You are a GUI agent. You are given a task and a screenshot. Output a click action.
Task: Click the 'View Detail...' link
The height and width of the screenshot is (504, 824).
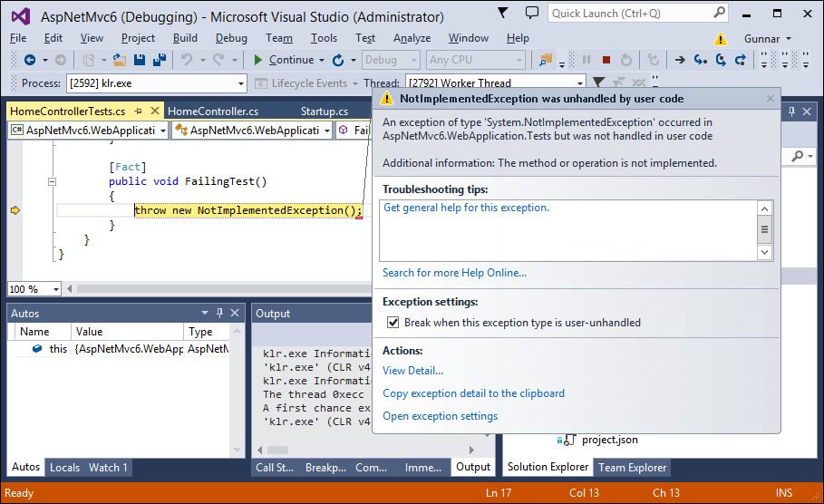point(412,371)
